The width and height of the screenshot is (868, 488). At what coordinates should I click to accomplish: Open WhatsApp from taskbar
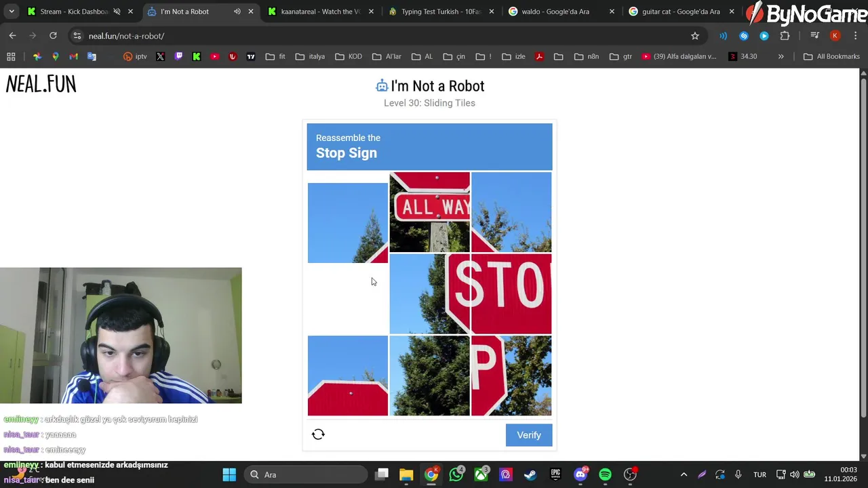(456, 474)
